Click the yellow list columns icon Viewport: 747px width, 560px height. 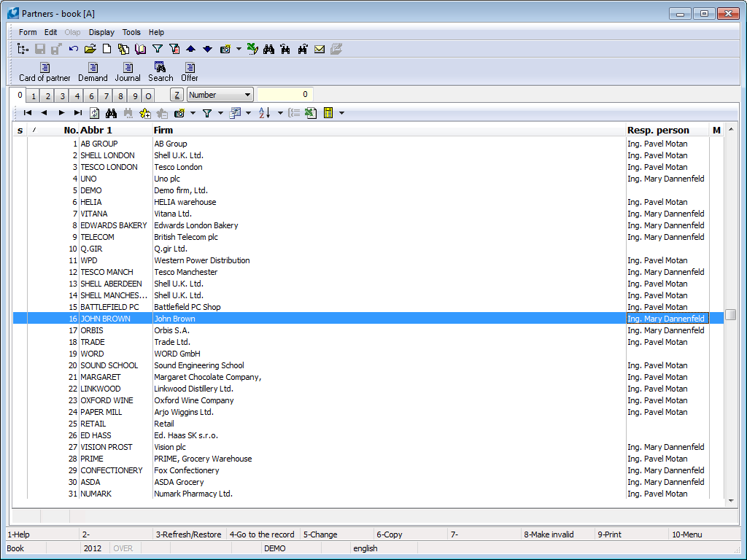(328, 113)
